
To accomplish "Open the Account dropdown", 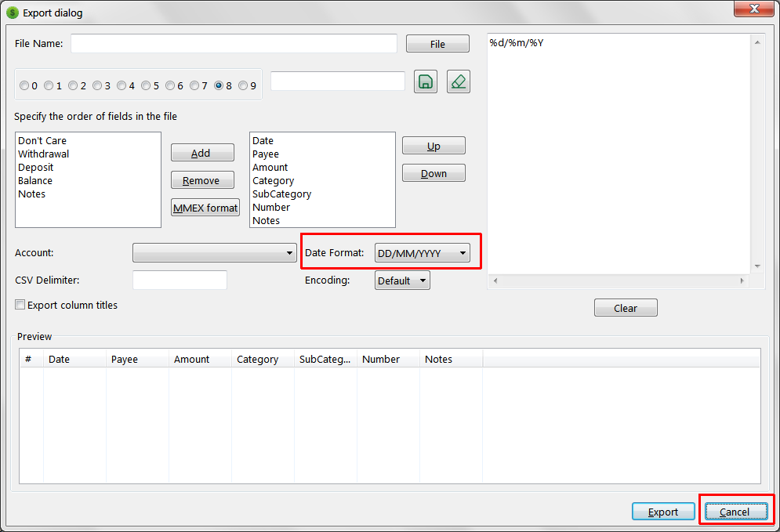I will [x=214, y=252].
